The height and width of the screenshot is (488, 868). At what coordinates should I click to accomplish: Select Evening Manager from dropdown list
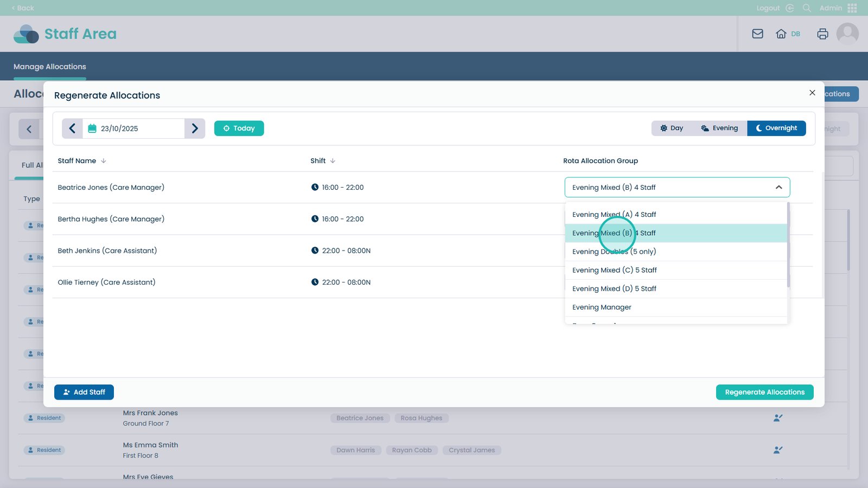coord(602,307)
